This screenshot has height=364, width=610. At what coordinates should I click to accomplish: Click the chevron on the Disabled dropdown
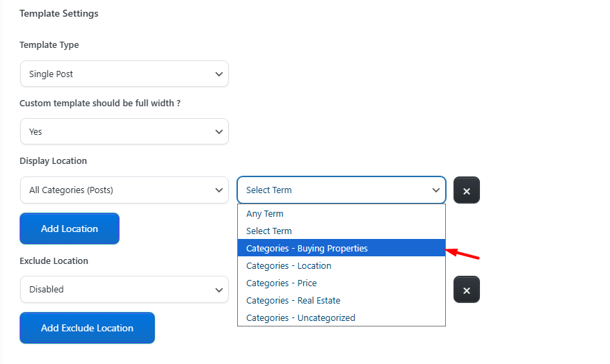pyautogui.click(x=219, y=289)
